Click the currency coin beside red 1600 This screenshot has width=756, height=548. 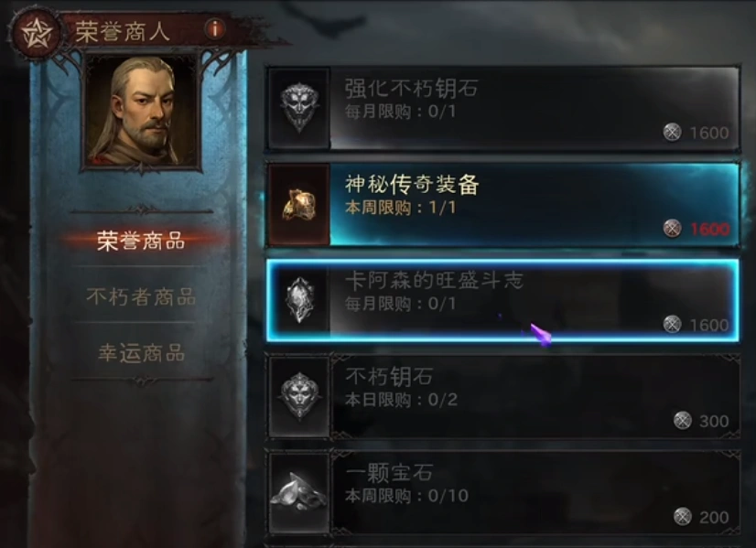coord(672,228)
